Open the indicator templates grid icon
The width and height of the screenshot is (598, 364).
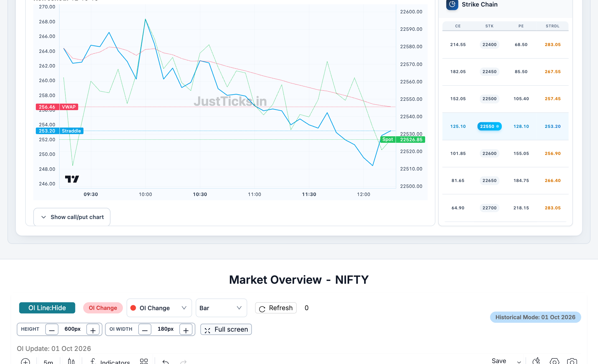(x=144, y=362)
